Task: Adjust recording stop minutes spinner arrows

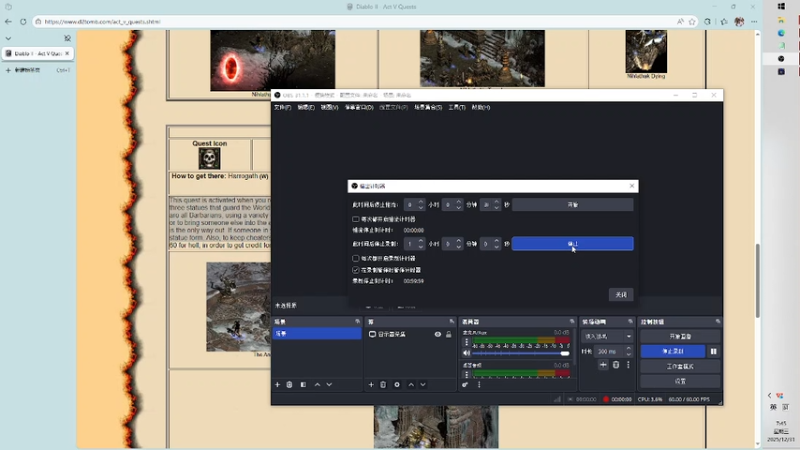Action: 459,244
